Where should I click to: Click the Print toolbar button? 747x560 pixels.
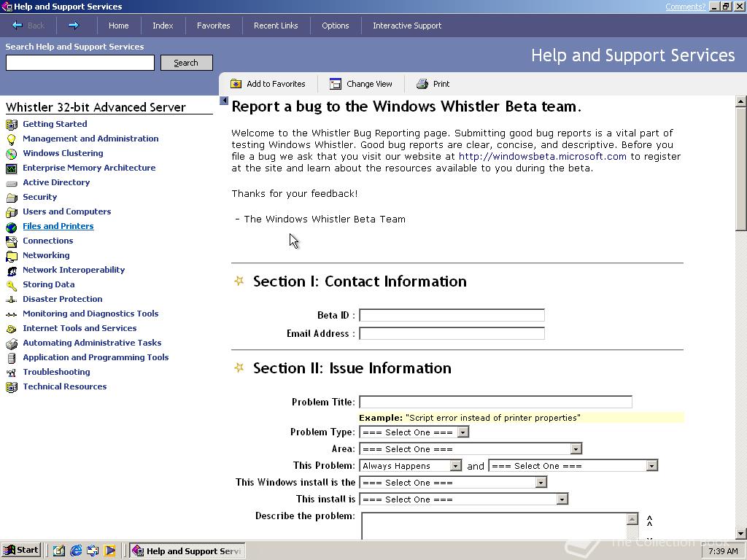pyautogui.click(x=433, y=84)
